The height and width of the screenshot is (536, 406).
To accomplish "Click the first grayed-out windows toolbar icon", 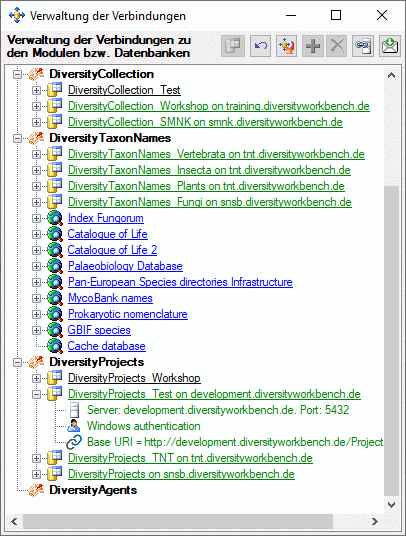I will 233,45.
